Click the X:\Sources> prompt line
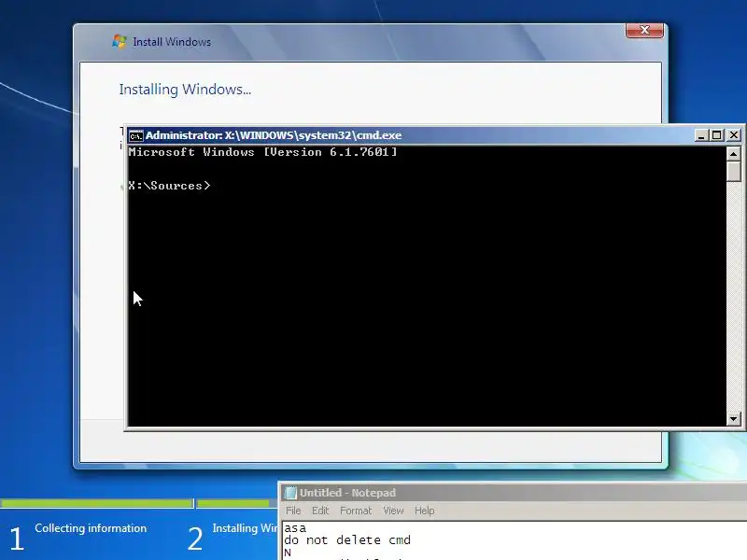Screen dimensions: 747x560 click(x=169, y=186)
